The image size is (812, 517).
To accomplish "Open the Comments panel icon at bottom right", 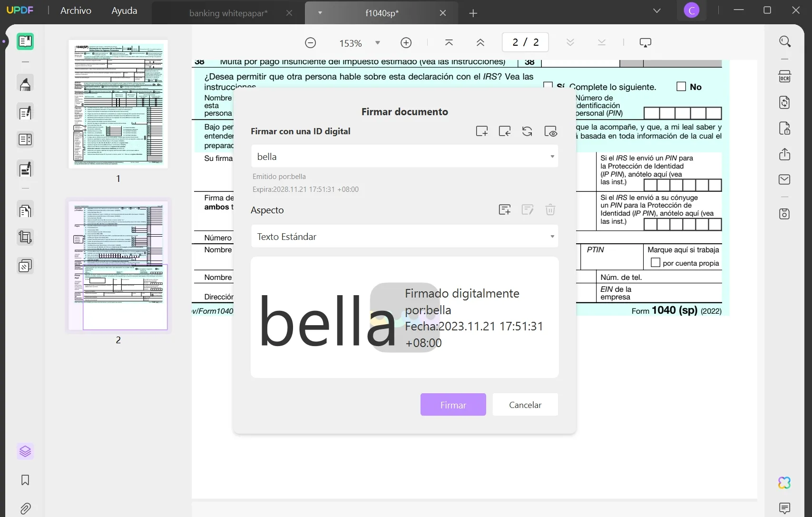I will [x=785, y=508].
